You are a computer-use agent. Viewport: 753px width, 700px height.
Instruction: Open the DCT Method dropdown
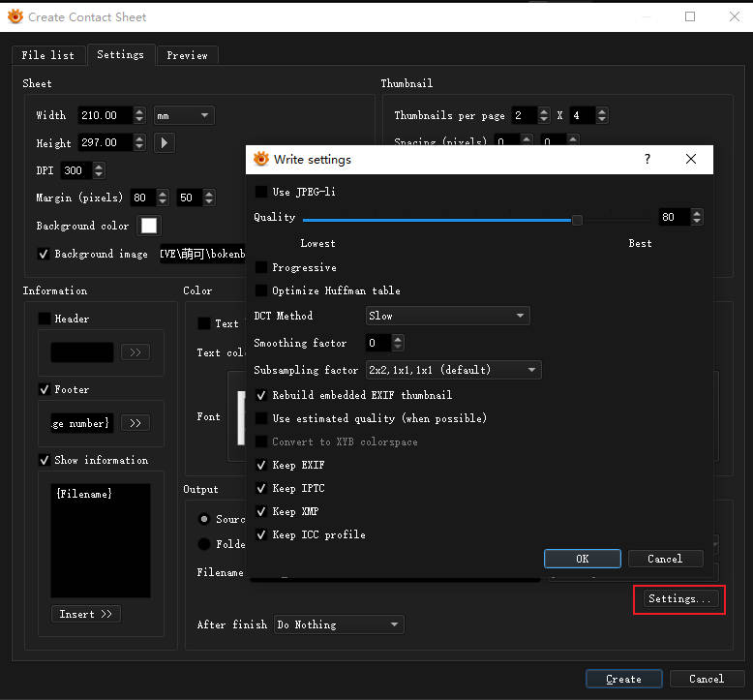(447, 316)
